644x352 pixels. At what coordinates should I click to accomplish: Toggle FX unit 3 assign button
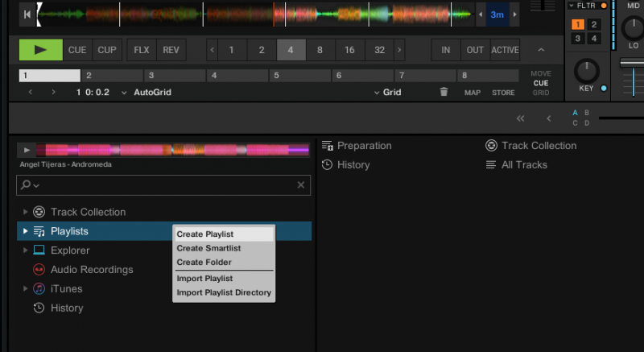[x=578, y=39]
